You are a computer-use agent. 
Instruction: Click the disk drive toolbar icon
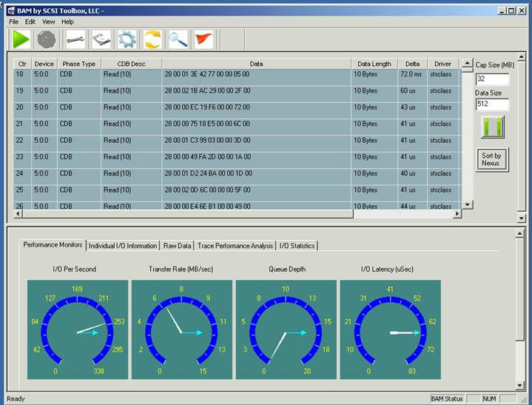coord(101,39)
